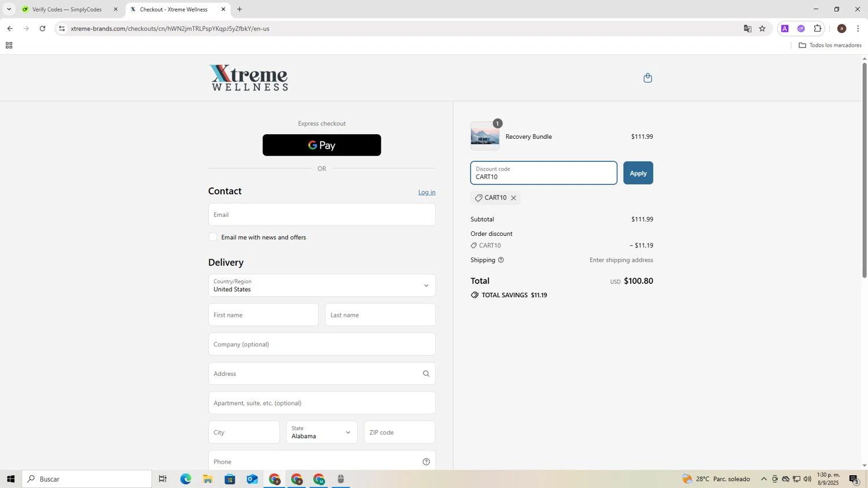Click the shipping help question icon
868x488 pixels.
coord(501,260)
